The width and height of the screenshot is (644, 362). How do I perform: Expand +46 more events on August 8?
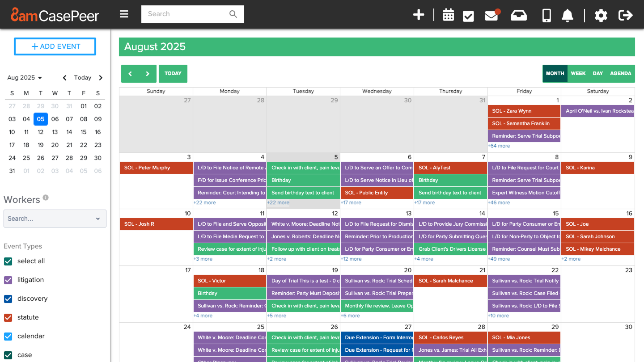tap(499, 202)
